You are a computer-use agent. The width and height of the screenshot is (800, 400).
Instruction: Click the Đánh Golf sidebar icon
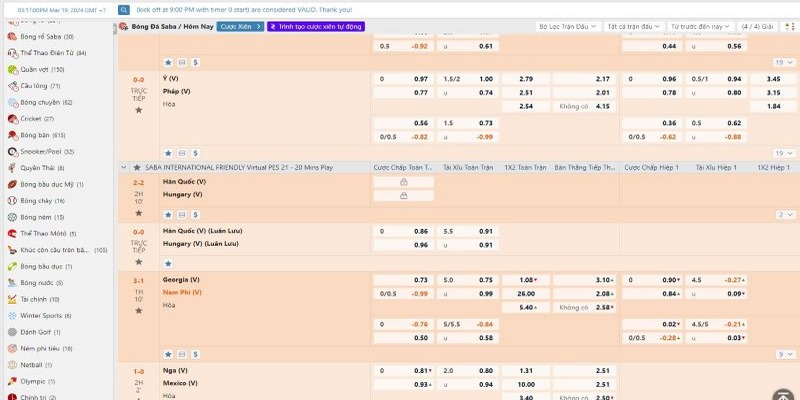[x=12, y=332]
